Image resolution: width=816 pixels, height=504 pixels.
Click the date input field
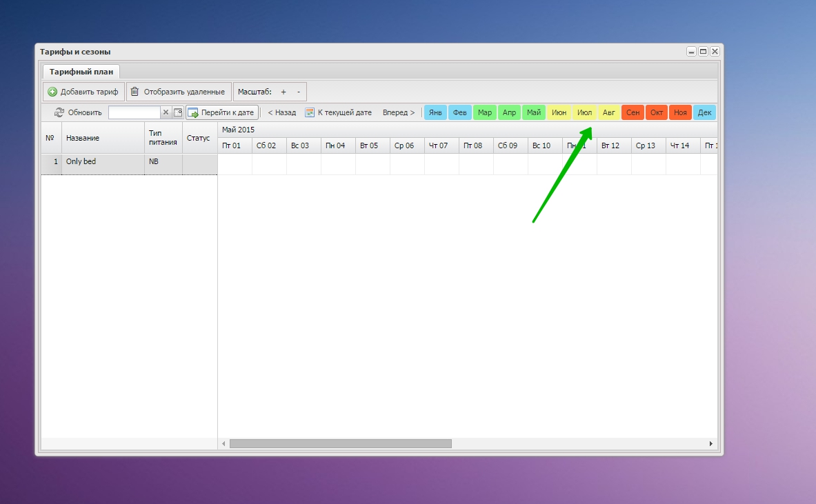click(134, 112)
